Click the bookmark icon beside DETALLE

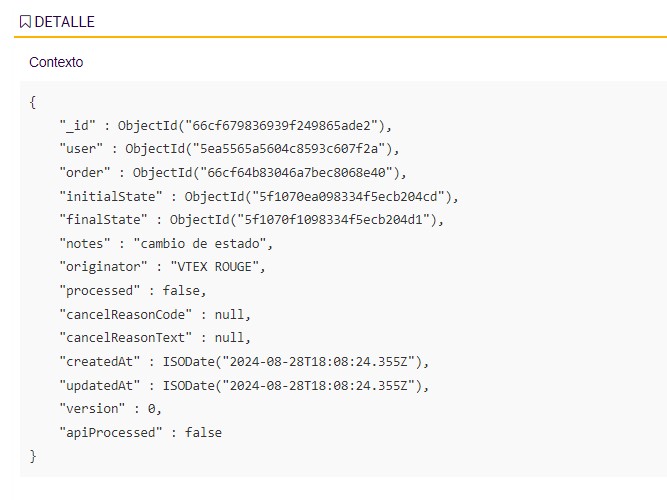[x=25, y=21]
